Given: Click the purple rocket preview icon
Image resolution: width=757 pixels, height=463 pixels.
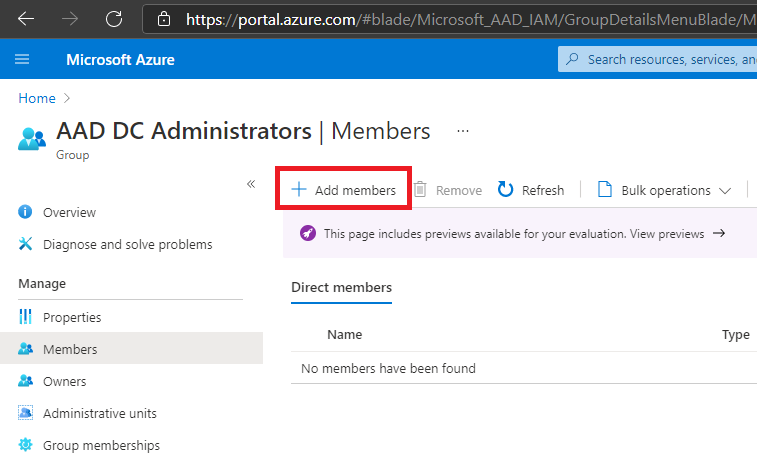Looking at the screenshot, I should click(x=308, y=233).
